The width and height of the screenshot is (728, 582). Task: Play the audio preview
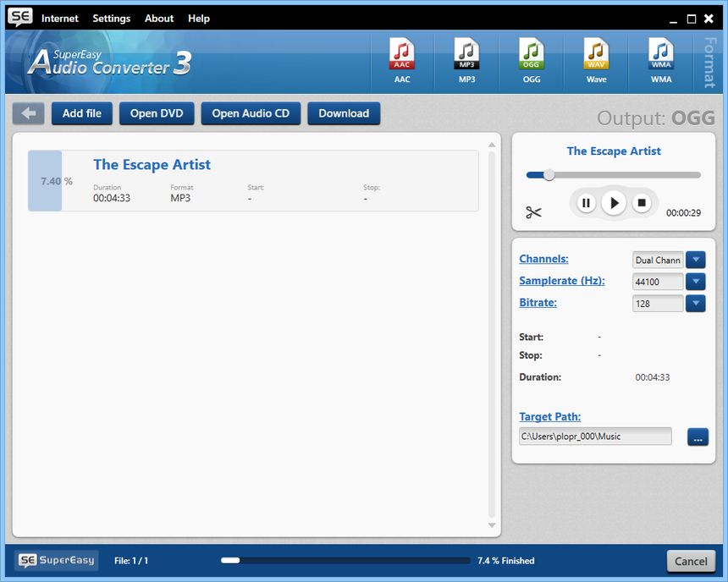pyautogui.click(x=614, y=203)
